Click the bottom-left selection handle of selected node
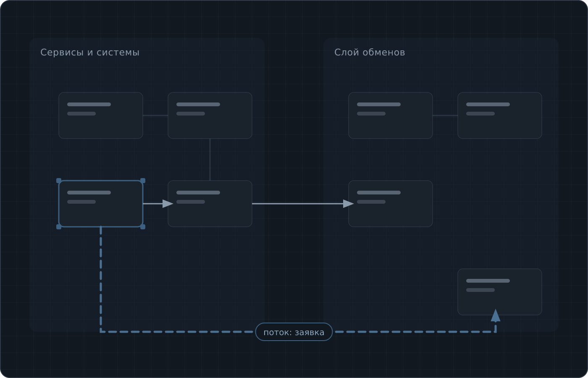The width and height of the screenshot is (588, 378). (x=59, y=227)
